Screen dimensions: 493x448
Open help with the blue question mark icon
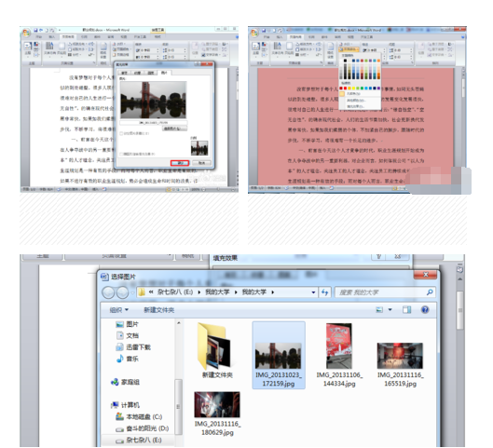425,310
